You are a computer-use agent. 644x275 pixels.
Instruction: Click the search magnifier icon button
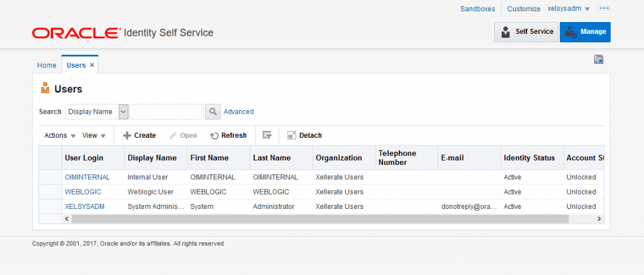click(x=213, y=112)
